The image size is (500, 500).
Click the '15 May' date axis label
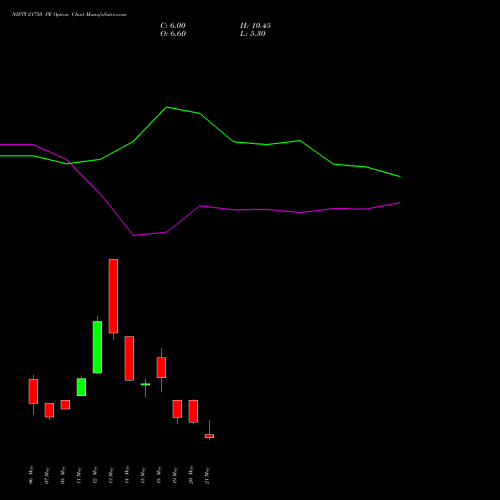(143, 475)
